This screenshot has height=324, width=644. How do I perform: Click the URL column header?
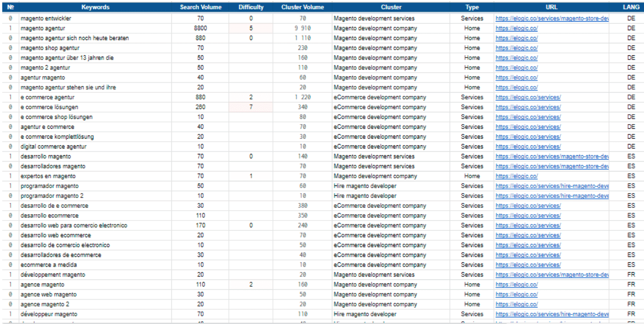pyautogui.click(x=552, y=7)
